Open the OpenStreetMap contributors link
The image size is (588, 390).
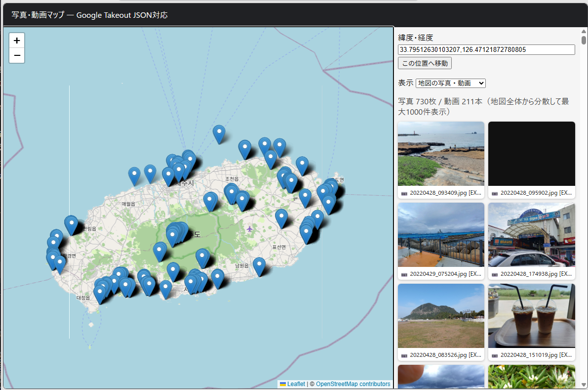pyautogui.click(x=353, y=384)
